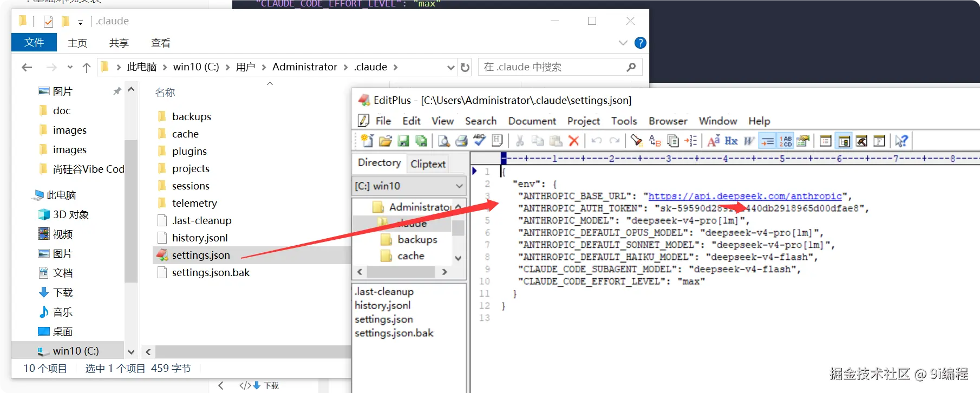
Task: Click the Explorer Up arrow
Action: pyautogui.click(x=87, y=67)
